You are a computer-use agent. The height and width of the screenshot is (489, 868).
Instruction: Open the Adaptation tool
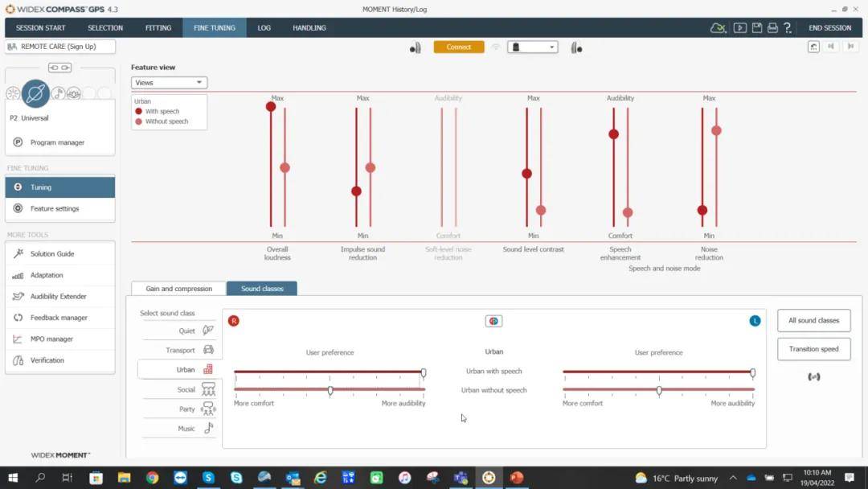click(x=59, y=275)
